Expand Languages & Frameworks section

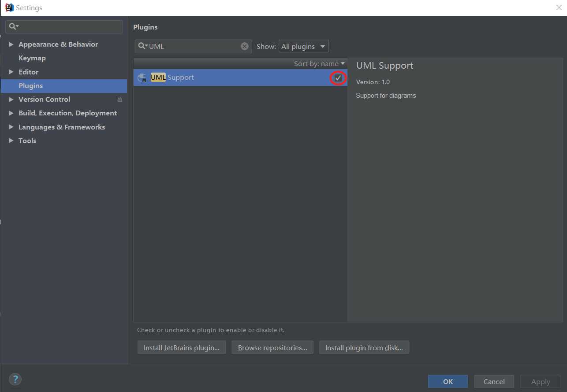pyautogui.click(x=11, y=127)
